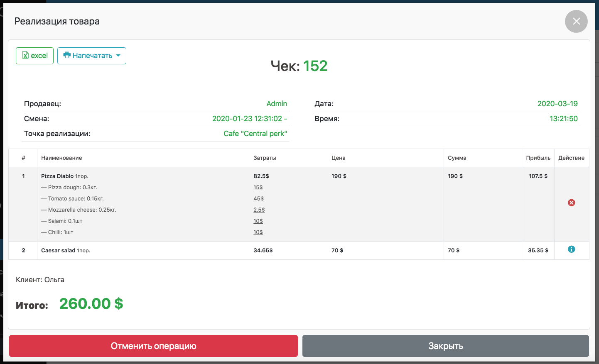
Task: Click the Pizza Diablo item name
Action: coord(57,176)
